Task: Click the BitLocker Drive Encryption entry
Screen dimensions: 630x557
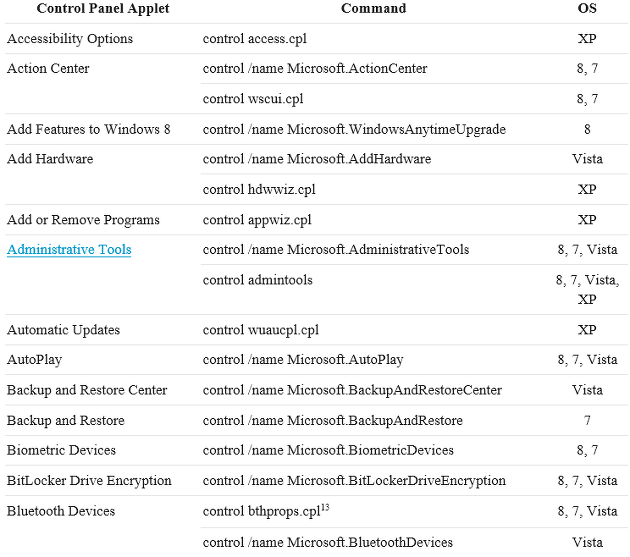Action: click(89, 481)
